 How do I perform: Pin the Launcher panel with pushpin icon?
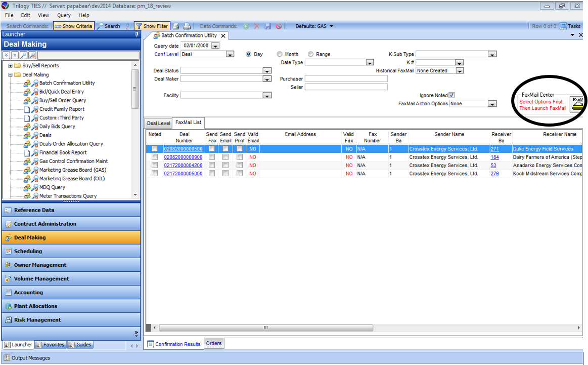point(137,35)
